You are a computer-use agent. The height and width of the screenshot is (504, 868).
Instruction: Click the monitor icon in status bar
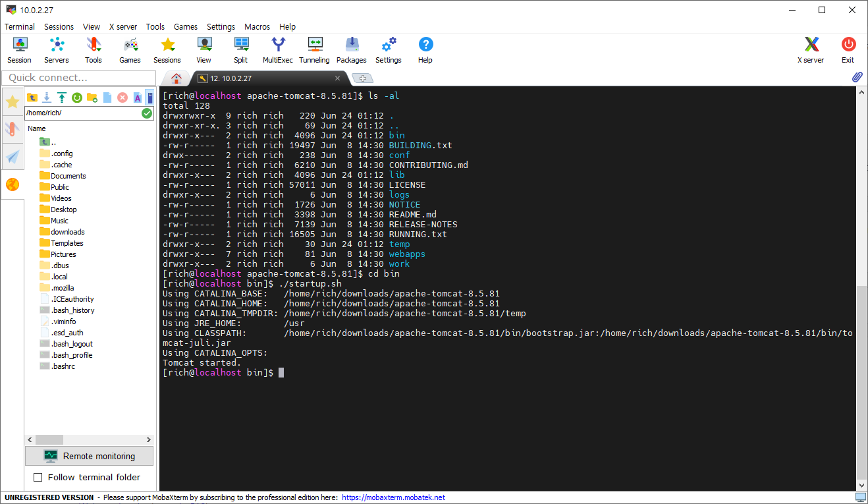pyautogui.click(x=860, y=497)
